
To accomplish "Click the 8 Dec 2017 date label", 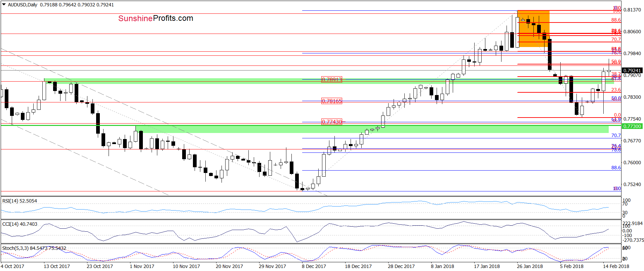I will [x=314, y=266].
